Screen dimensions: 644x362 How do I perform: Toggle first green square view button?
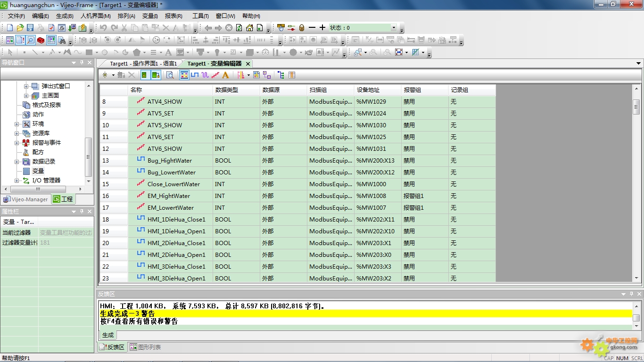pyautogui.click(x=144, y=75)
